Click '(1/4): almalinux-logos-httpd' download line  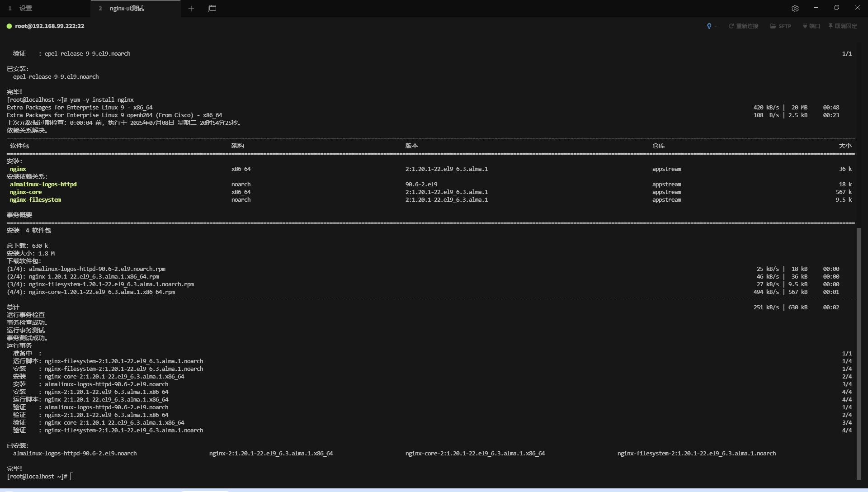point(86,269)
